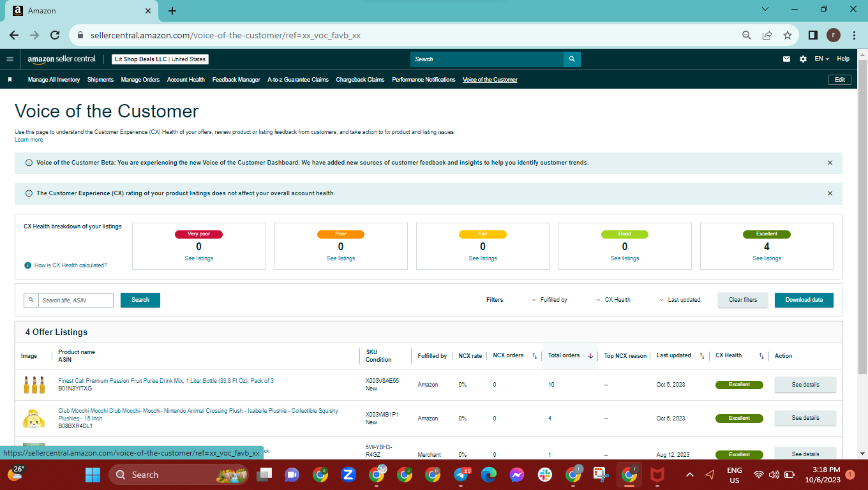Screen dimensions: 868x490
Task: Open Windows Task View
Action: (x=264, y=475)
